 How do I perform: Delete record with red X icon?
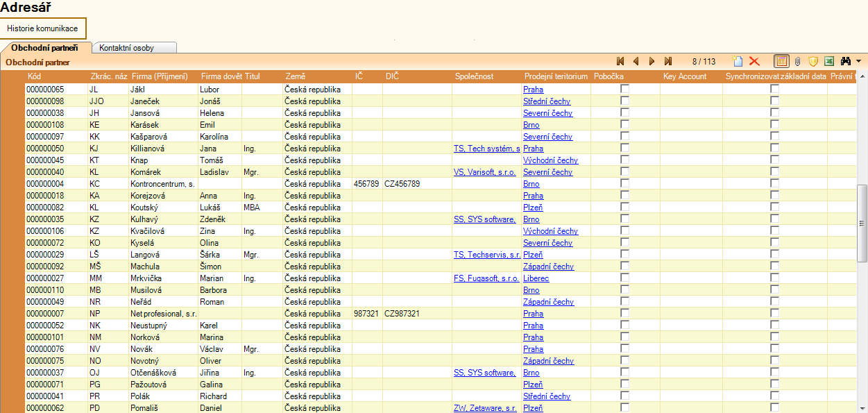coord(754,61)
